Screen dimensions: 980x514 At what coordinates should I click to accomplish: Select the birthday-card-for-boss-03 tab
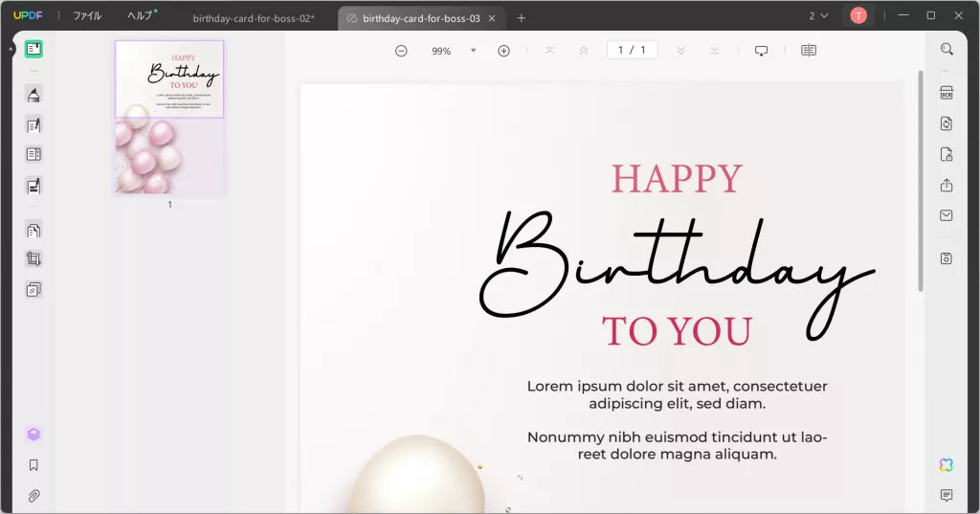pyautogui.click(x=420, y=18)
